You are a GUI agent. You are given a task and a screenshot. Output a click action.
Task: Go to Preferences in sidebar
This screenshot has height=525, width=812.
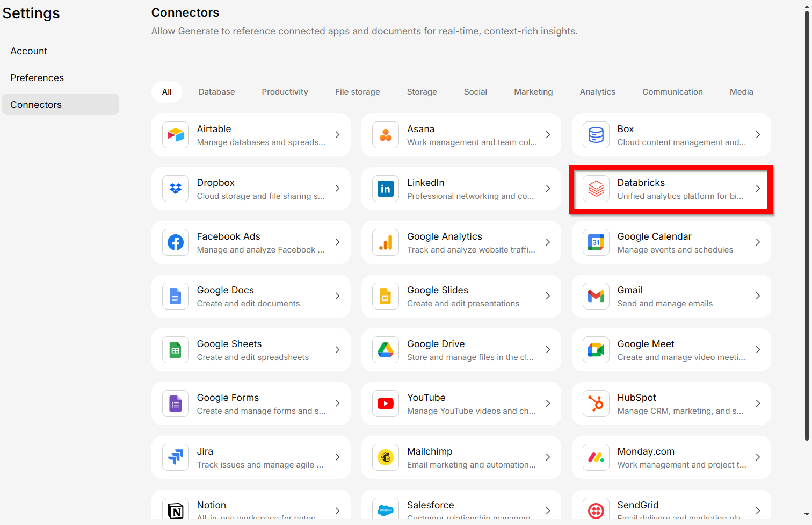point(37,78)
